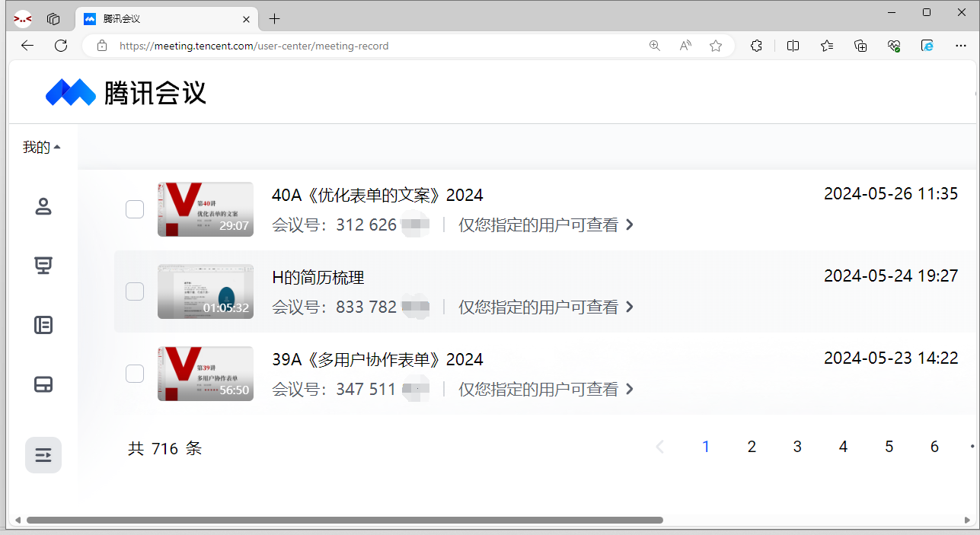
Task: Toggle the split screen icon
Action: (x=793, y=46)
